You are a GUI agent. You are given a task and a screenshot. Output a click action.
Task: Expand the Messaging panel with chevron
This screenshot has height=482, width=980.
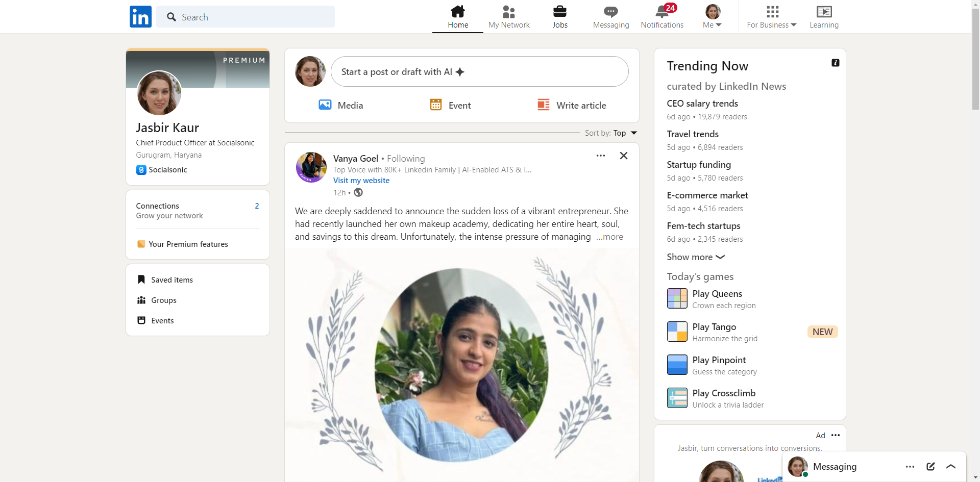click(x=950, y=466)
